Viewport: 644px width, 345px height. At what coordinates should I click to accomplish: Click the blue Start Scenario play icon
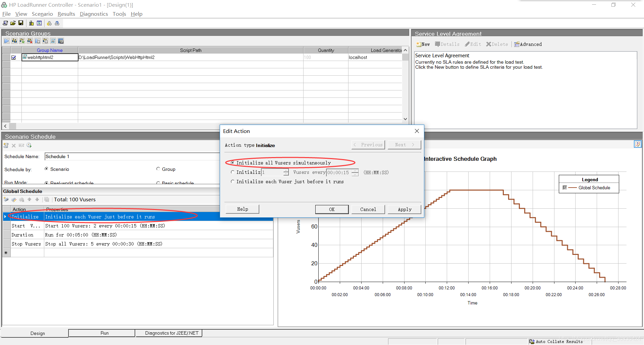tap(7, 41)
